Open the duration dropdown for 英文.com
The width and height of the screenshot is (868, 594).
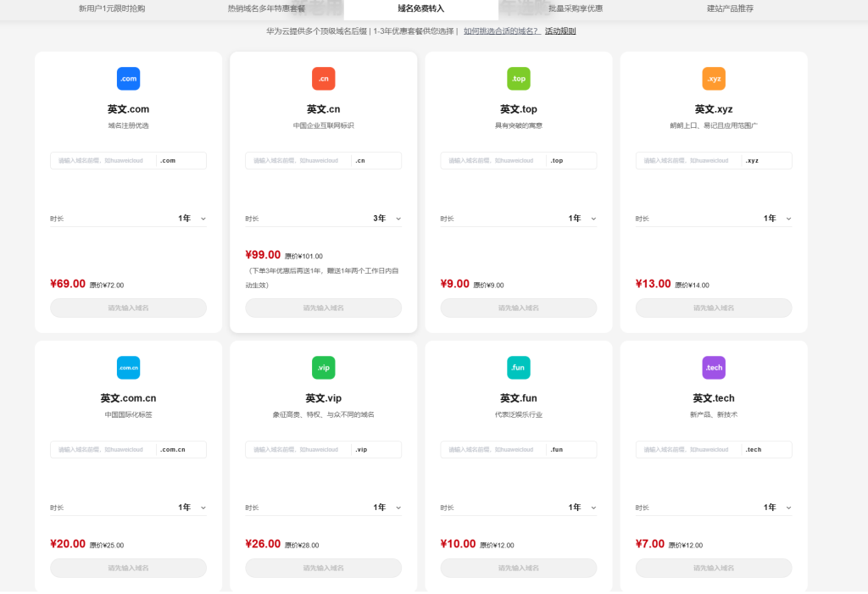(192, 219)
